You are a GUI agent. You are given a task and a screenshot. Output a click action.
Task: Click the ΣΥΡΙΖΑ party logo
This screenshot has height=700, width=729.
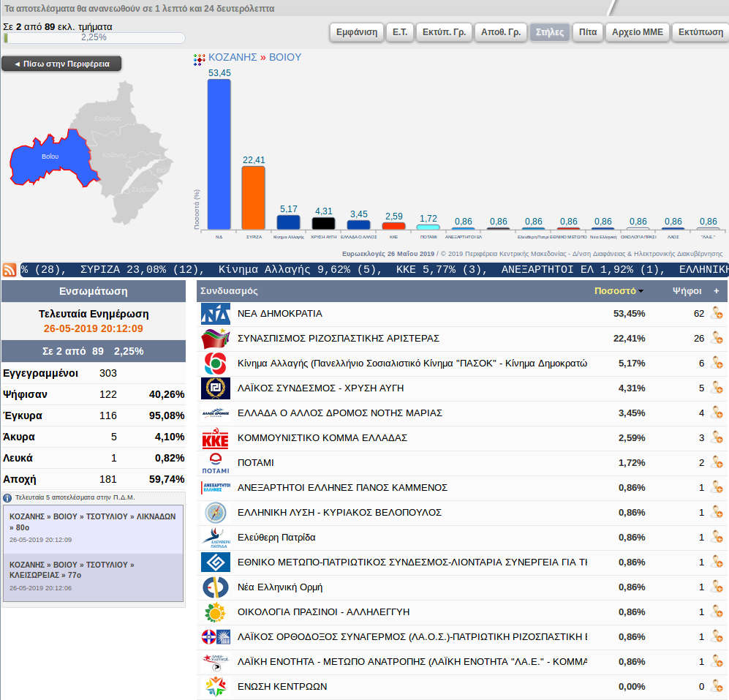click(x=215, y=339)
